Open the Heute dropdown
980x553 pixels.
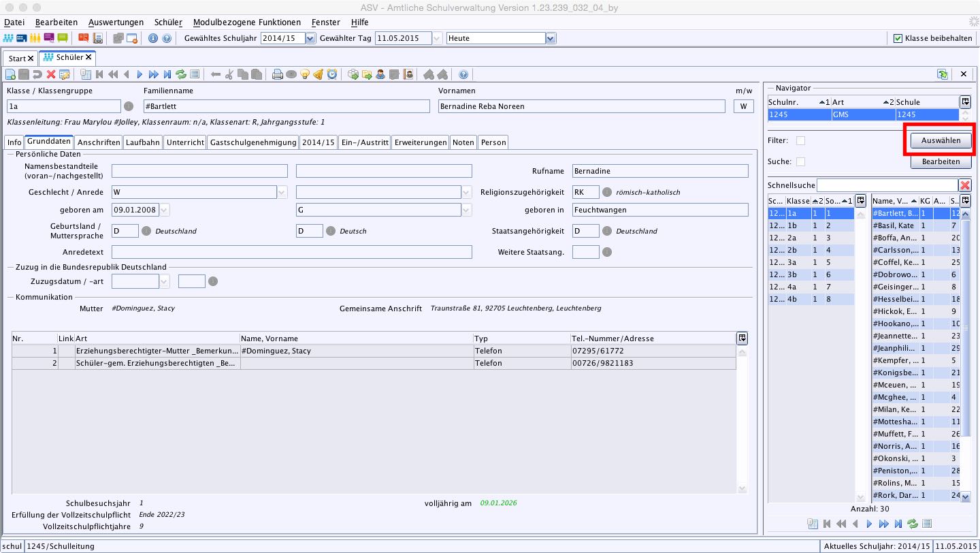click(x=551, y=38)
